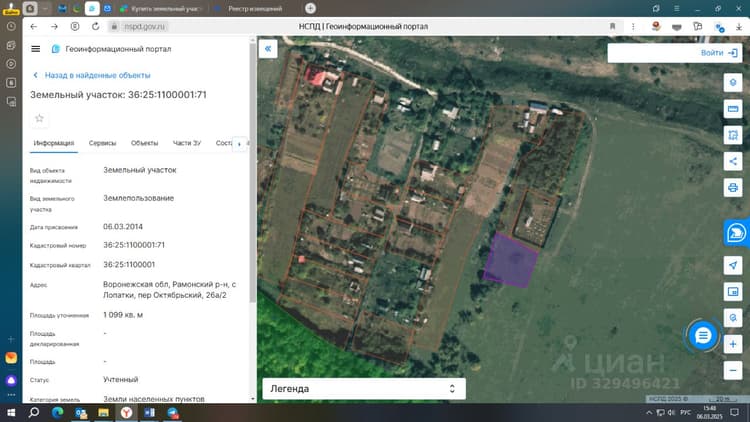Open a new browser tab with plus

click(x=310, y=8)
